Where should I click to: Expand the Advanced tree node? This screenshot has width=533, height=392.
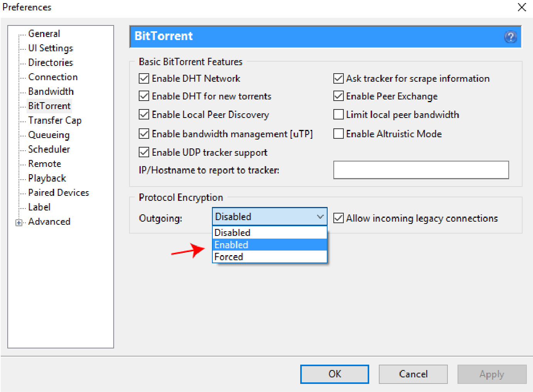(18, 223)
